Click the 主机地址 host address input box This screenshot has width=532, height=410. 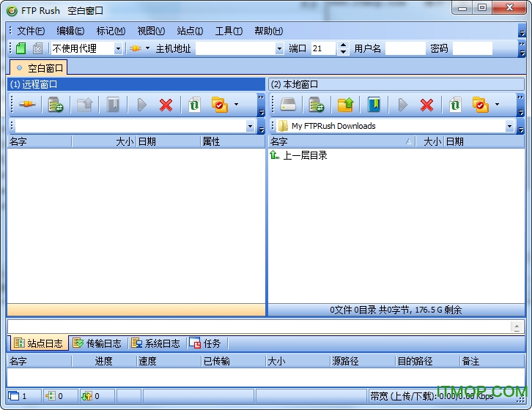(236, 48)
